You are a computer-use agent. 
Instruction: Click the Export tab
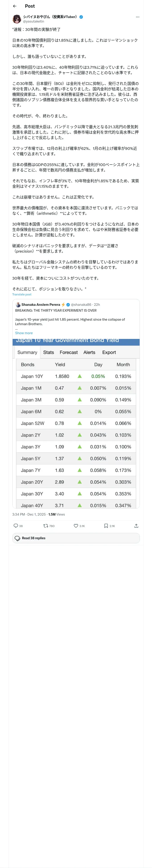click(109, 352)
